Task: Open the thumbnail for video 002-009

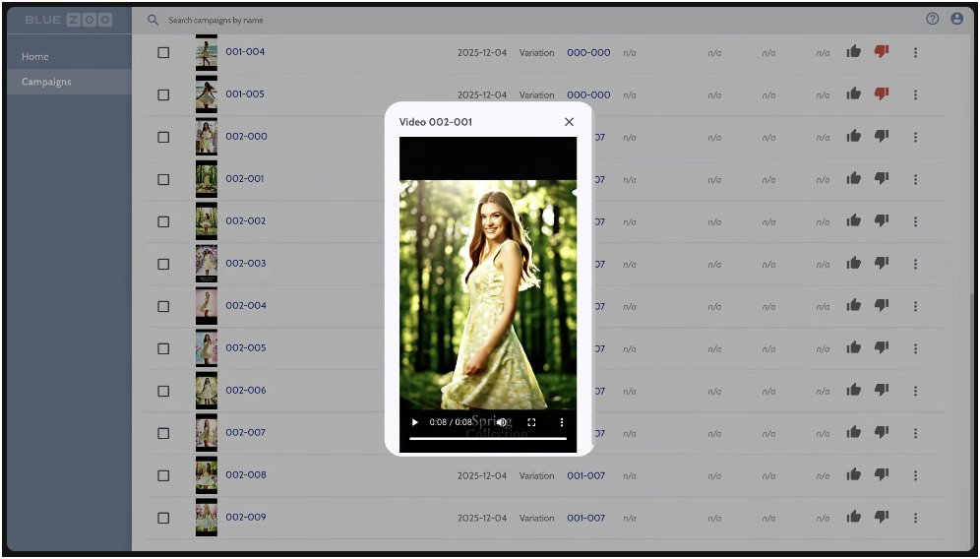Action: [x=207, y=517]
